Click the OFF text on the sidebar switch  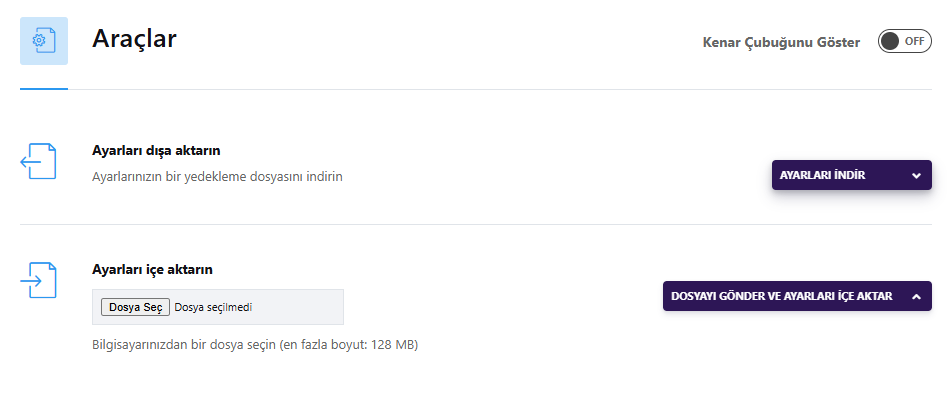(x=914, y=41)
